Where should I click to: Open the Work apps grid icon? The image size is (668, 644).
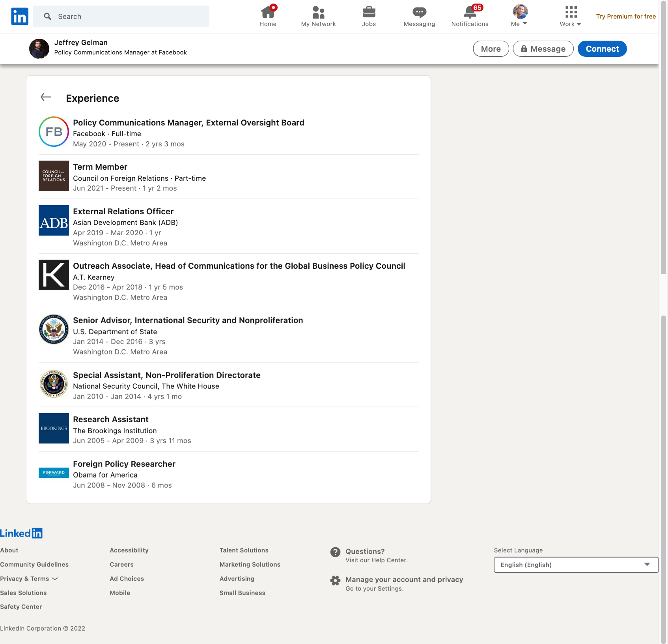[x=571, y=12]
